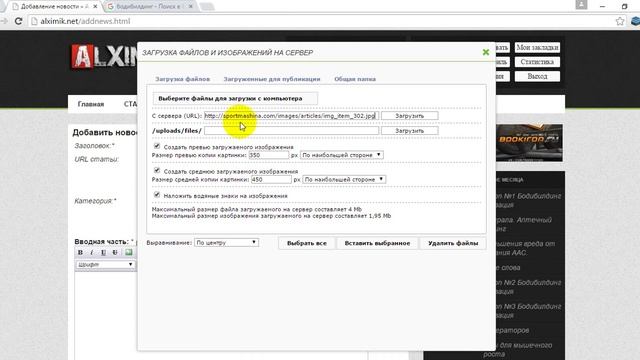Switch to the 'Общая папка' tab

[x=355, y=79]
